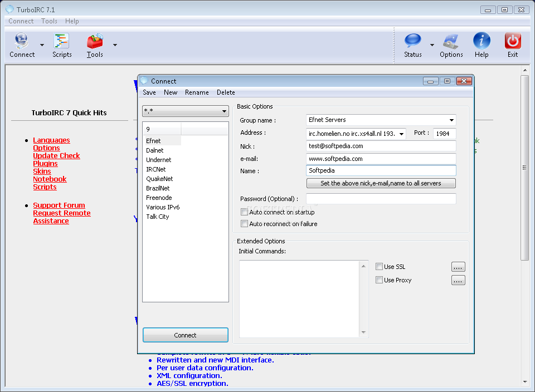Screen dimensions: 535x392
Task: Click inside the Initial Commands text area
Action: point(299,299)
